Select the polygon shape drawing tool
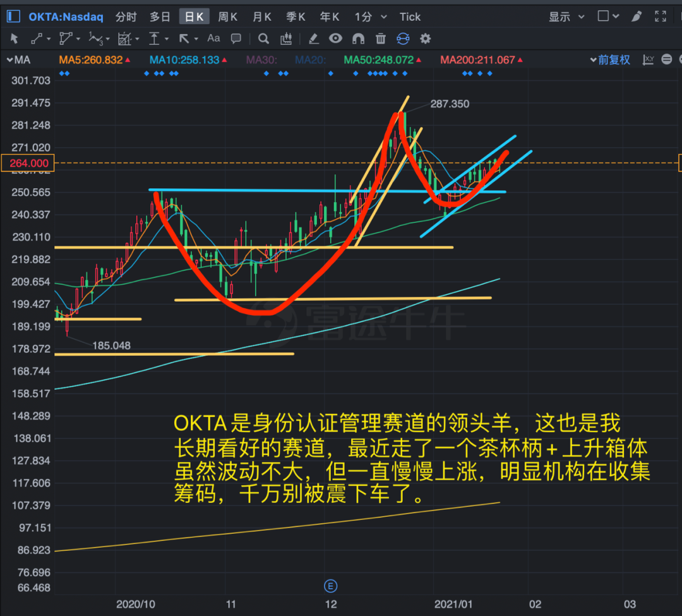The width and height of the screenshot is (682, 616). (65, 39)
